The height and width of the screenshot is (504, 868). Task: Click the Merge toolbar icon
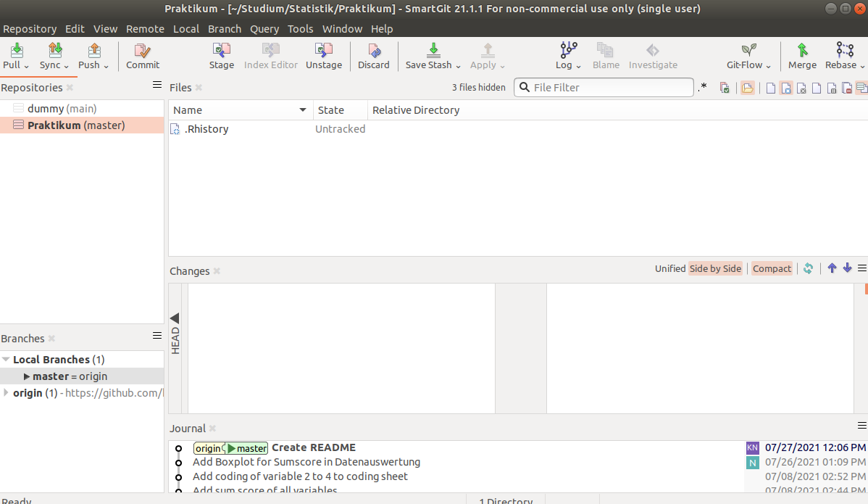tap(802, 51)
